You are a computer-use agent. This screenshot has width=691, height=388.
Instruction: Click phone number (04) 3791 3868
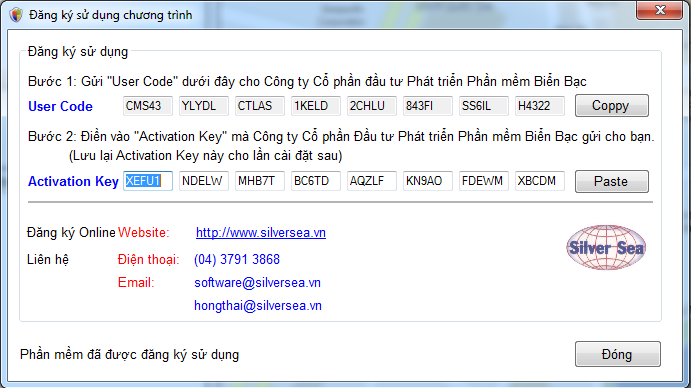pos(237,259)
